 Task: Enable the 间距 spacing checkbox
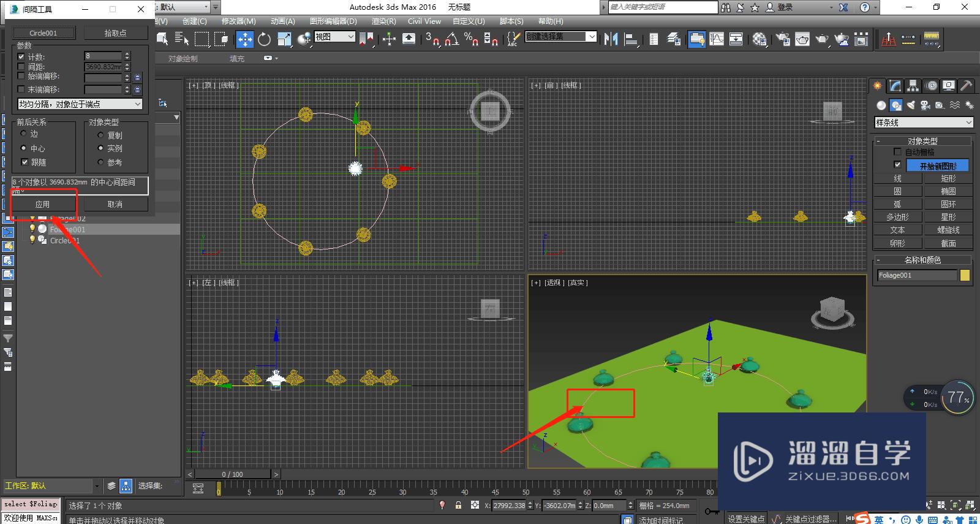point(21,67)
